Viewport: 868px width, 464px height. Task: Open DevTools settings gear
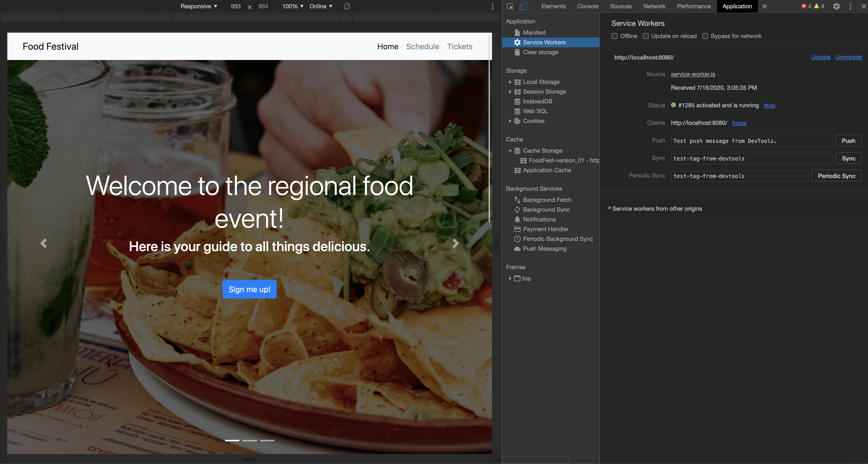coord(836,6)
